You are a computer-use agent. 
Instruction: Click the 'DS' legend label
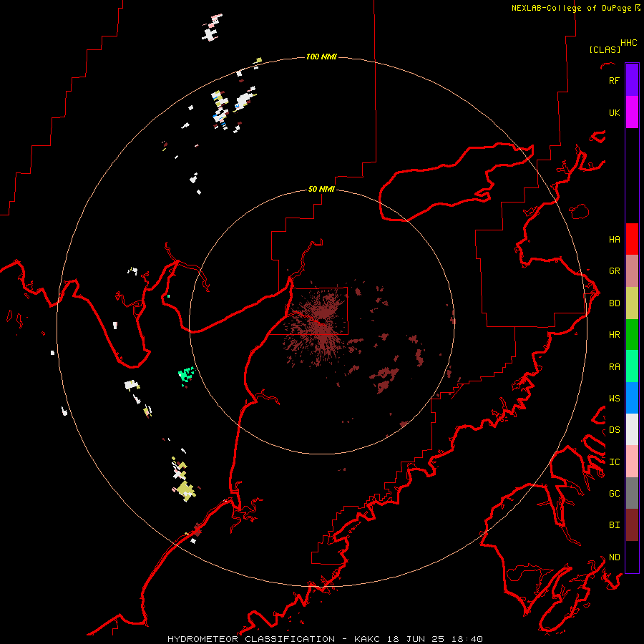(614, 429)
